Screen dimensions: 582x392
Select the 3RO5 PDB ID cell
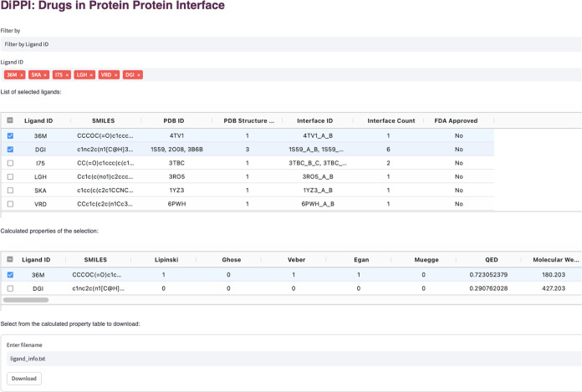pos(176,177)
